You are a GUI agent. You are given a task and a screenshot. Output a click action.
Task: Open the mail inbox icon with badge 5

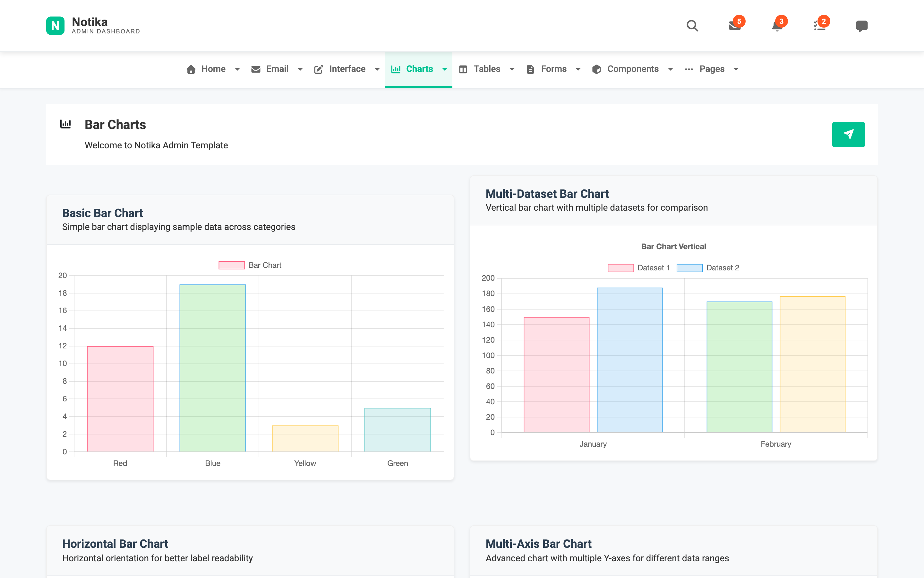735,26
